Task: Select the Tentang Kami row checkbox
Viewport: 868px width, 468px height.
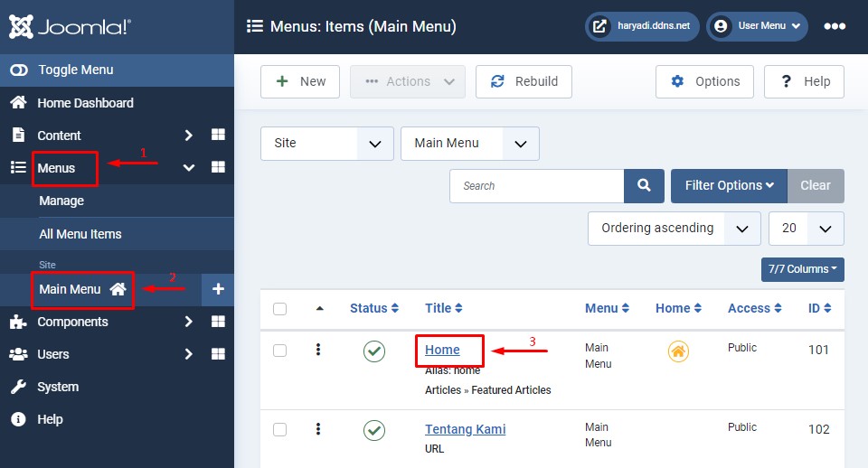Action: (280, 430)
